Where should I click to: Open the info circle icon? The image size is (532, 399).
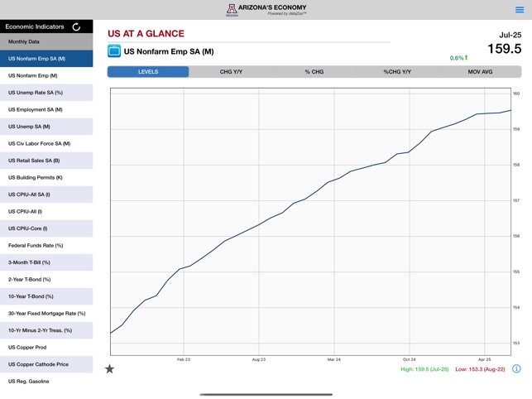click(x=516, y=369)
